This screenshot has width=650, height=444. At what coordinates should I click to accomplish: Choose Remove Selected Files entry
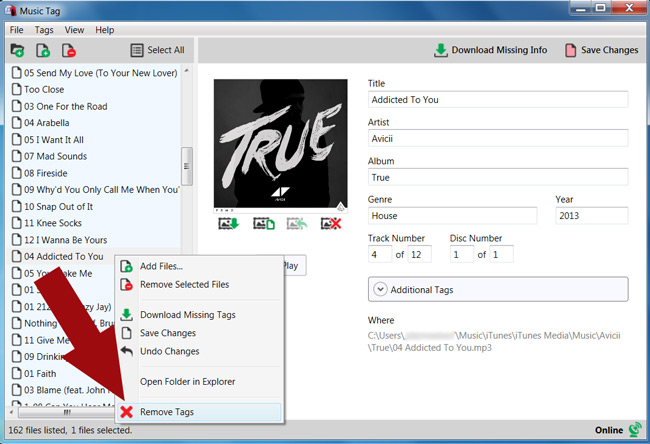click(x=199, y=284)
